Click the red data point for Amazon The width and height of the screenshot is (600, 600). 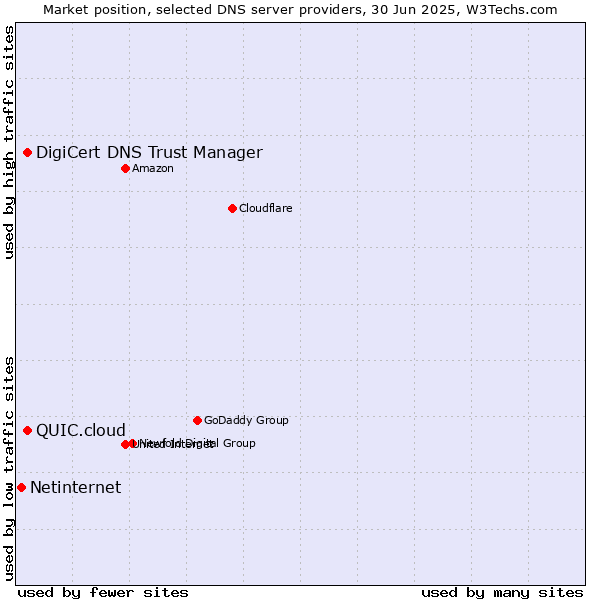126,168
